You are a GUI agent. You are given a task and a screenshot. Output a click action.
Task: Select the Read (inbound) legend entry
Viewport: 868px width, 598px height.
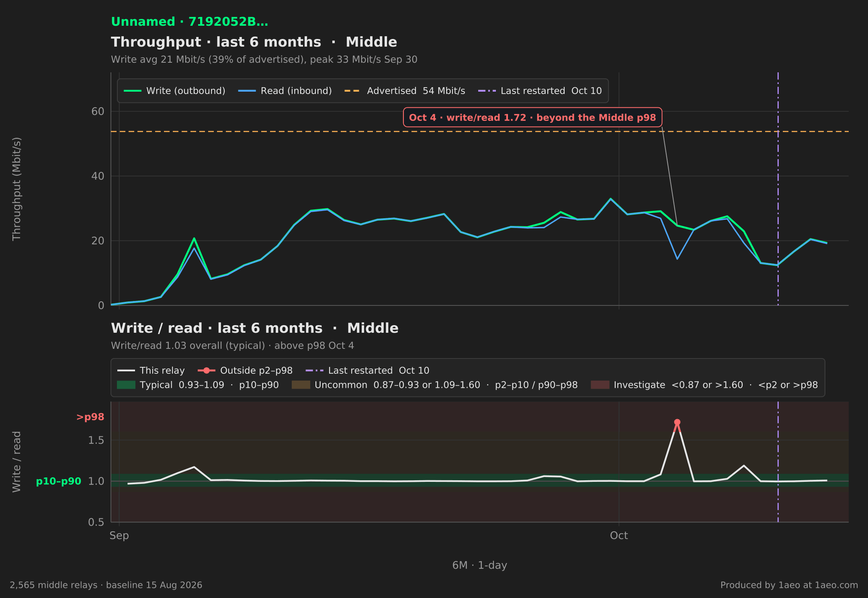(285, 91)
